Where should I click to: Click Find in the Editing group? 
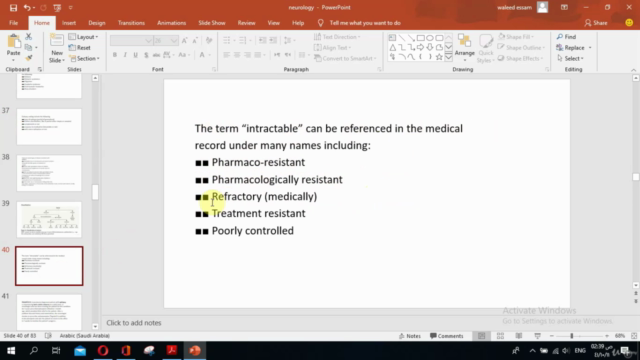pyautogui.click(x=566, y=37)
